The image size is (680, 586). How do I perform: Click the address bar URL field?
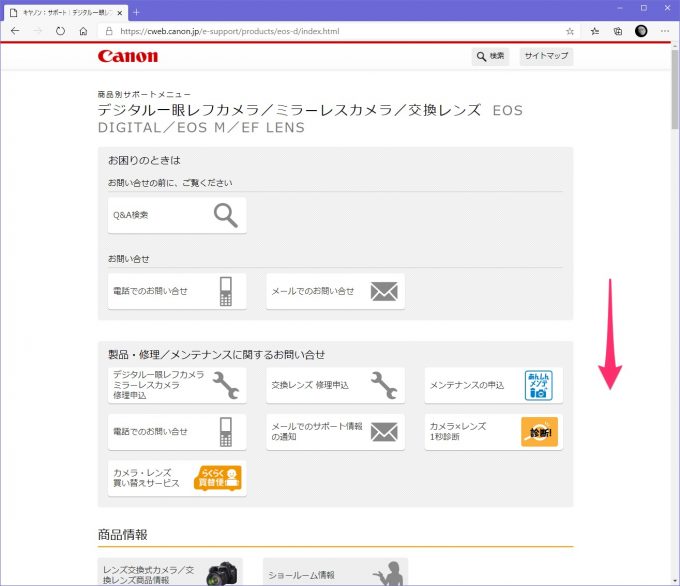coord(338,31)
